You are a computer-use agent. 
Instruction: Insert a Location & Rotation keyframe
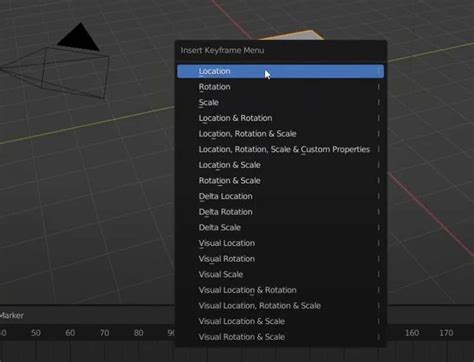(280, 118)
